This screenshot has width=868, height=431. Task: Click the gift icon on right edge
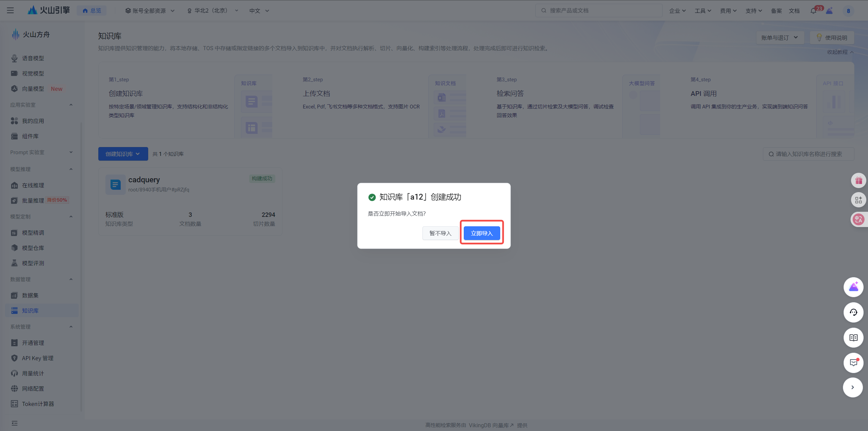[859, 180]
